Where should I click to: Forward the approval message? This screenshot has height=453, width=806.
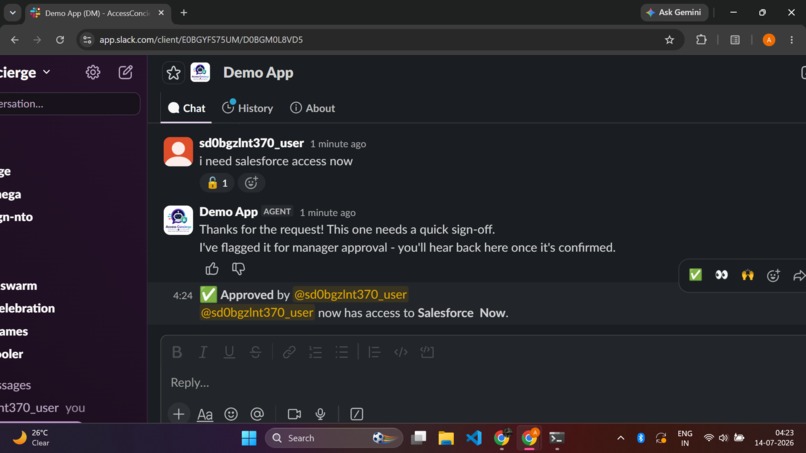[x=798, y=275]
